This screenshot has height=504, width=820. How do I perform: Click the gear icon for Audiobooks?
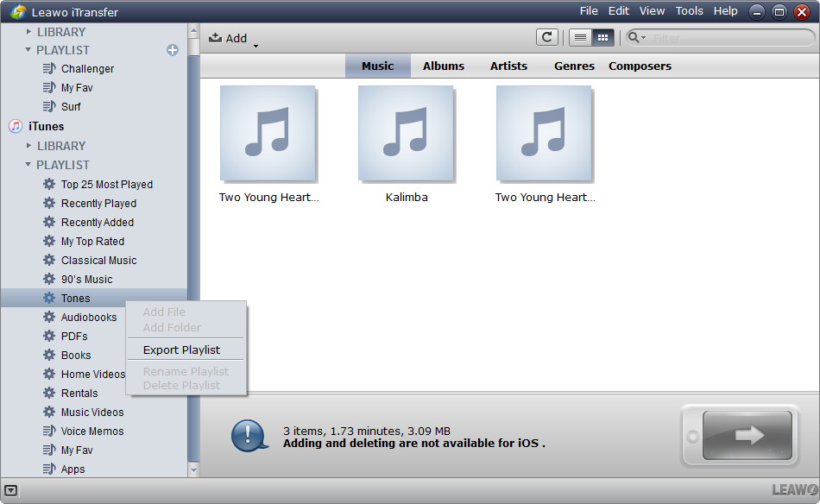49,317
